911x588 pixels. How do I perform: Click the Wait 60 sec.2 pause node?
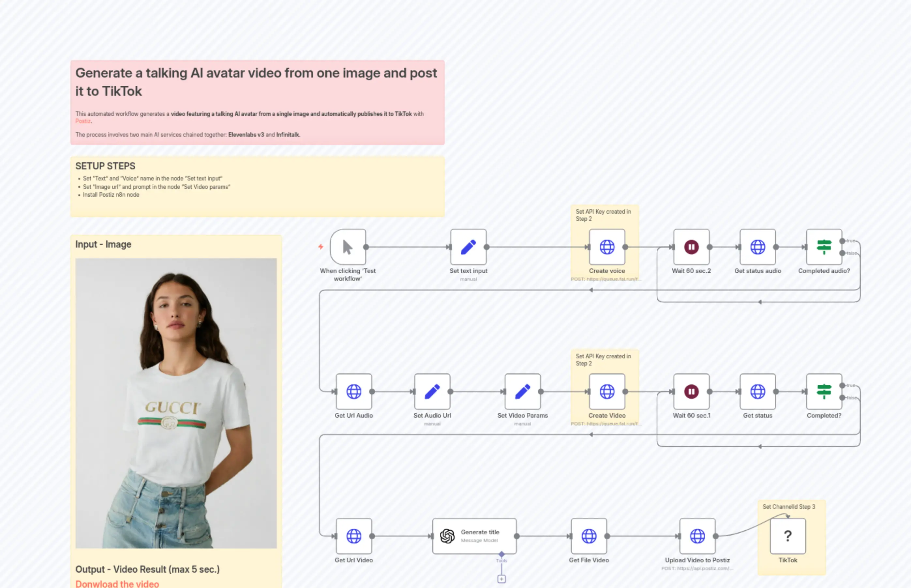pyautogui.click(x=691, y=247)
